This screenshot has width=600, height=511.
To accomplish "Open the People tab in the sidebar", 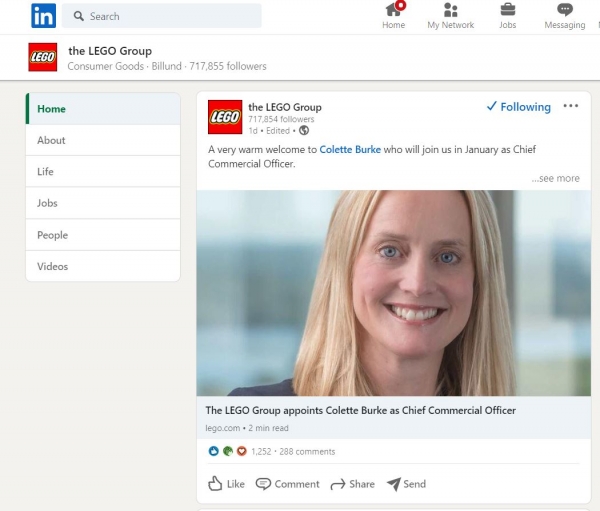I will coord(103,235).
